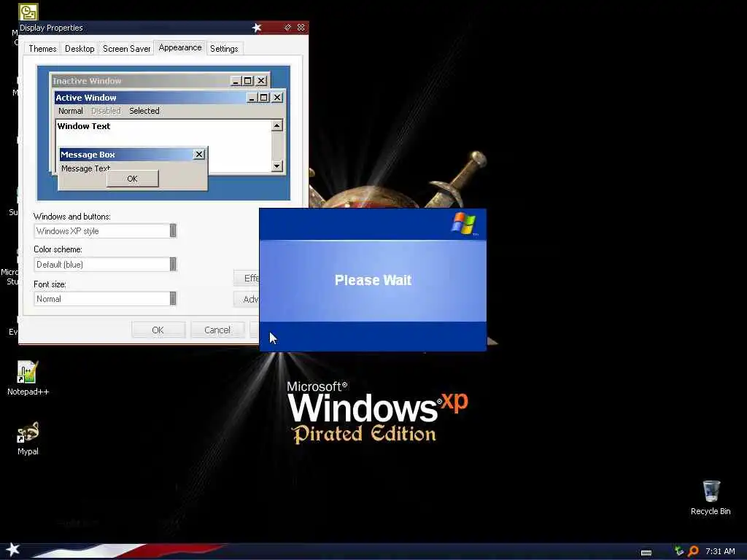This screenshot has width=747, height=560.
Task: Click the star icon in Display Properties title bar
Action: pos(257,28)
